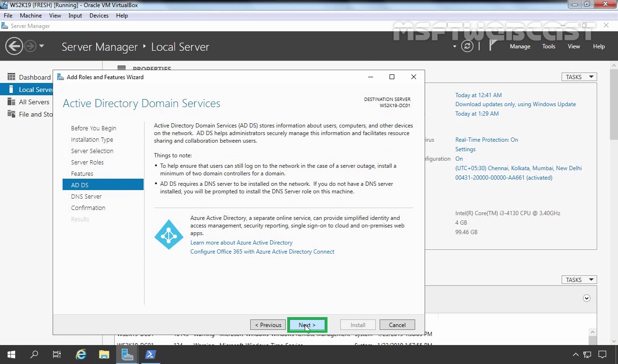Open PowerShell from taskbar

150,355
